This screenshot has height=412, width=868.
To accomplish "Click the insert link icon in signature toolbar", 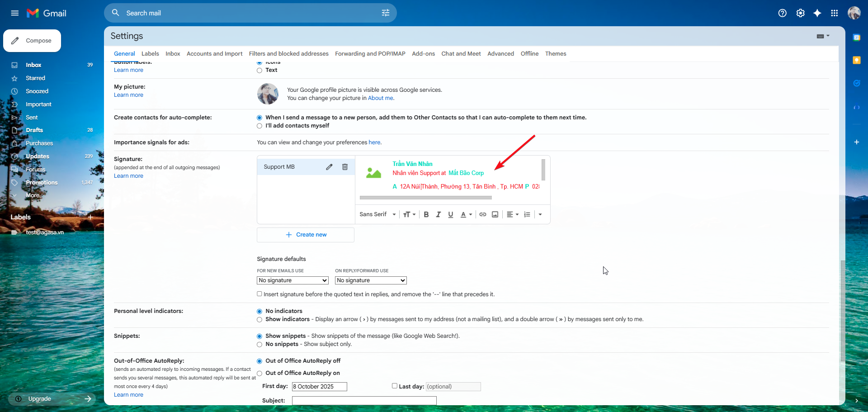I will coord(483,214).
